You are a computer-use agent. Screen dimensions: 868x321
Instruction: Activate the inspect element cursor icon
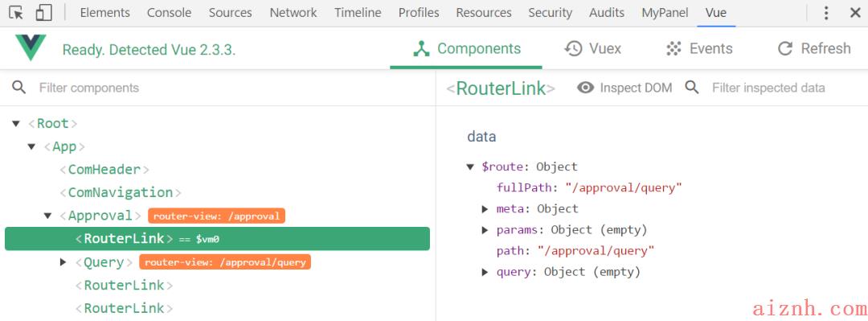pos(16,12)
